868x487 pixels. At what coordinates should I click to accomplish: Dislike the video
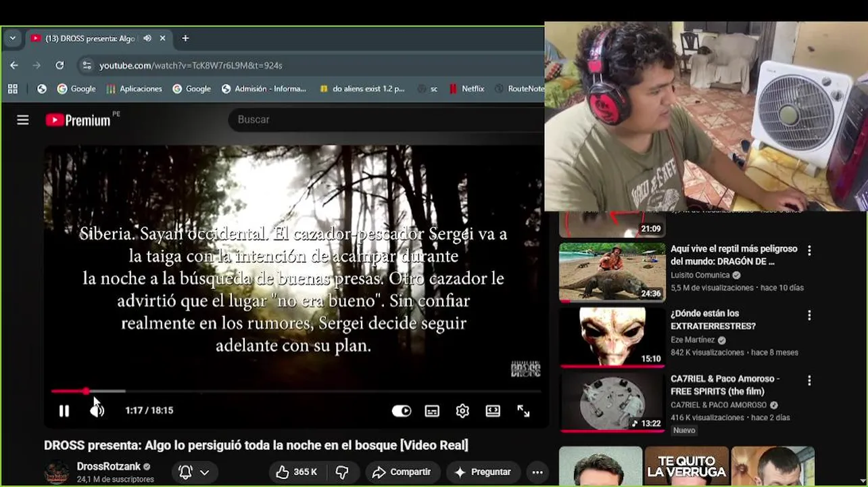342,472
